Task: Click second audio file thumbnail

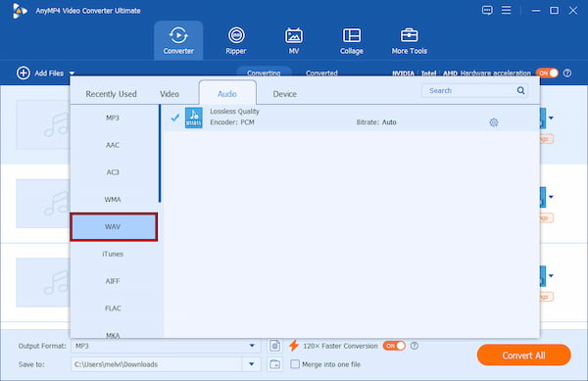Action: click(43, 204)
